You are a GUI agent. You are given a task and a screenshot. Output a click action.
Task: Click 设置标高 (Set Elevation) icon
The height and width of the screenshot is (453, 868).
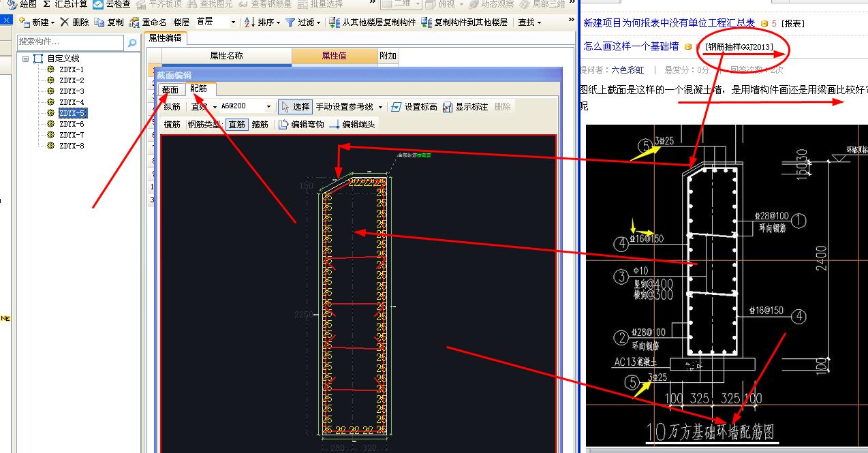point(397,107)
